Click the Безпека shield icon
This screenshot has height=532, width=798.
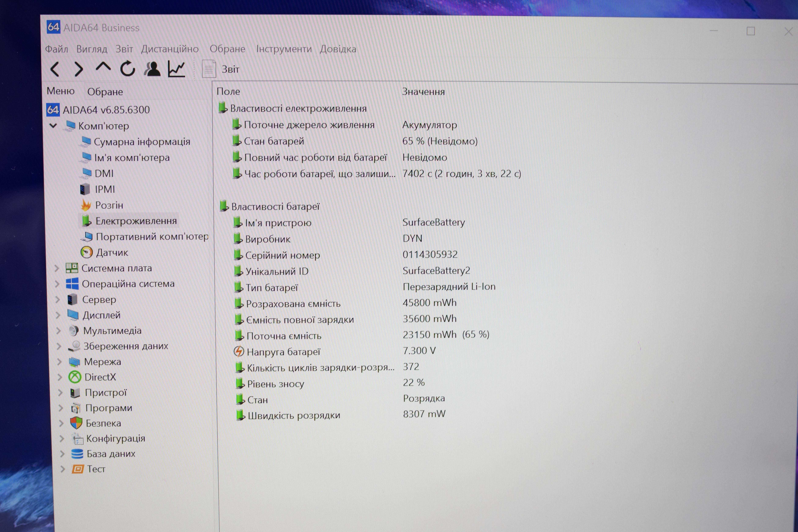(x=76, y=423)
